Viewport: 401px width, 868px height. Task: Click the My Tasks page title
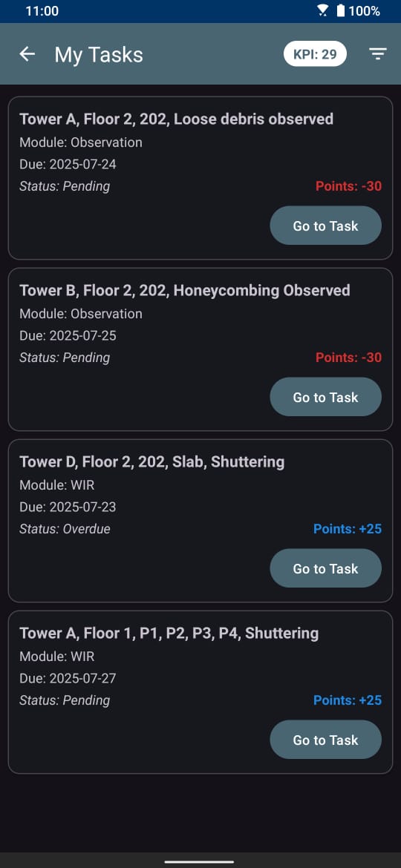point(99,55)
